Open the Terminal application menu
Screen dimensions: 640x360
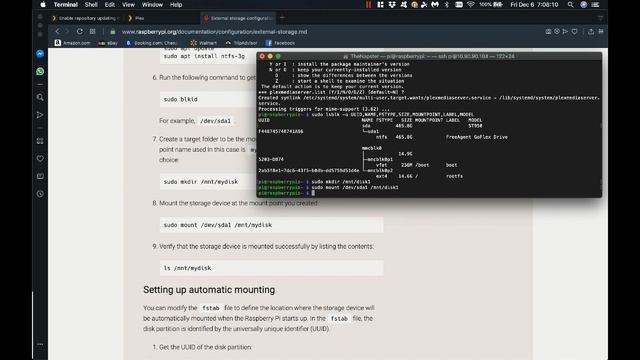66,4
